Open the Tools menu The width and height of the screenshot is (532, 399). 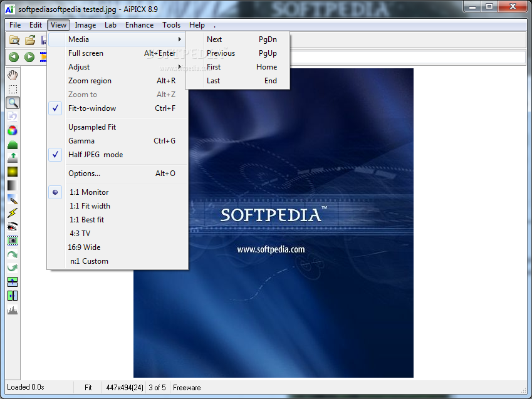click(171, 25)
